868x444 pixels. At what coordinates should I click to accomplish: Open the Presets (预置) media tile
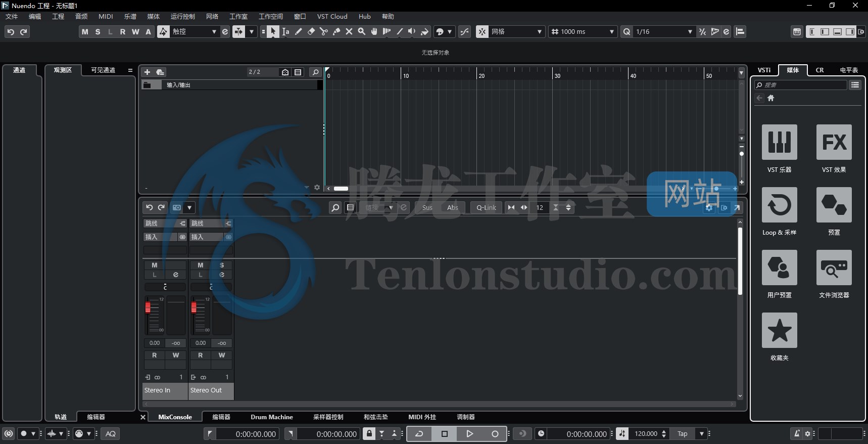(x=834, y=205)
